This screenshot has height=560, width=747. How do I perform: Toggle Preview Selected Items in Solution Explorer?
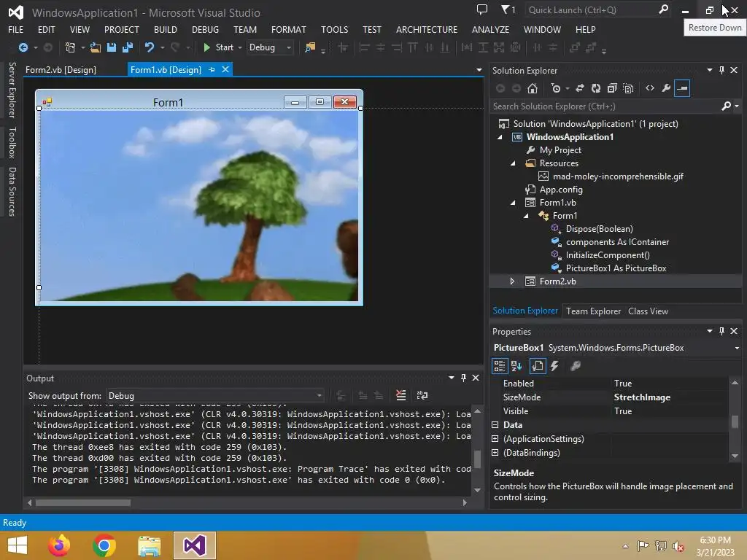point(682,88)
